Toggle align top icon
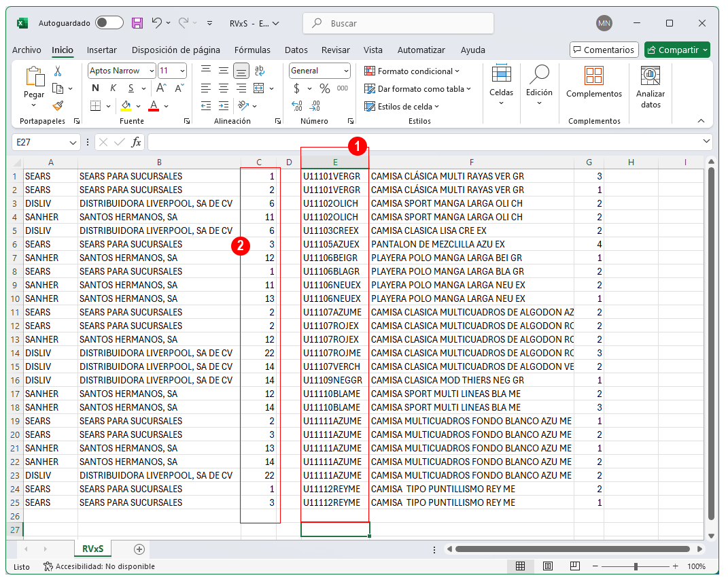This screenshot has width=728, height=584. pyautogui.click(x=206, y=71)
